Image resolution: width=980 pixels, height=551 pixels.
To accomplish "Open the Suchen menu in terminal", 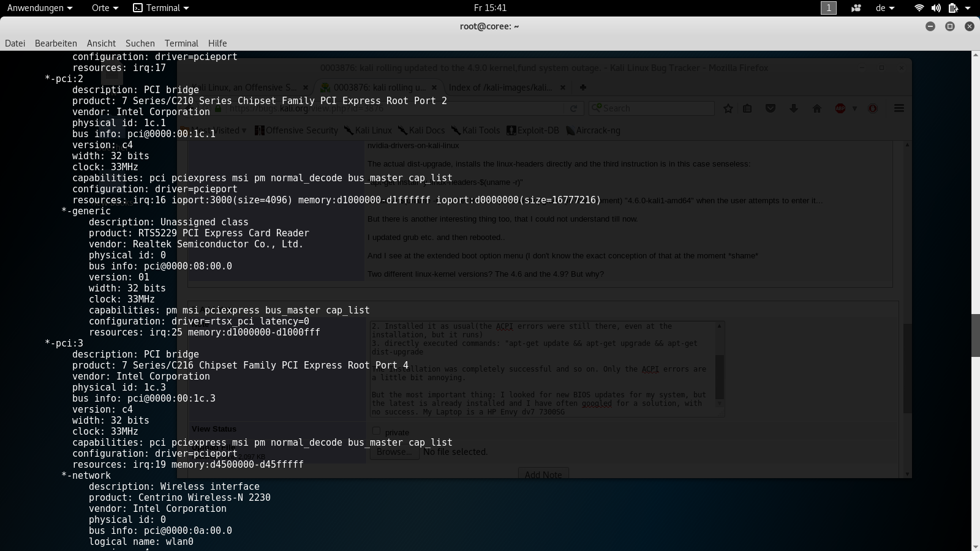I will click(140, 43).
